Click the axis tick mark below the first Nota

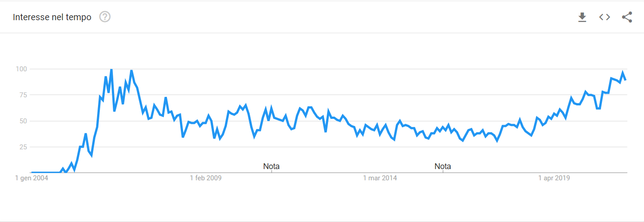pos(271,174)
